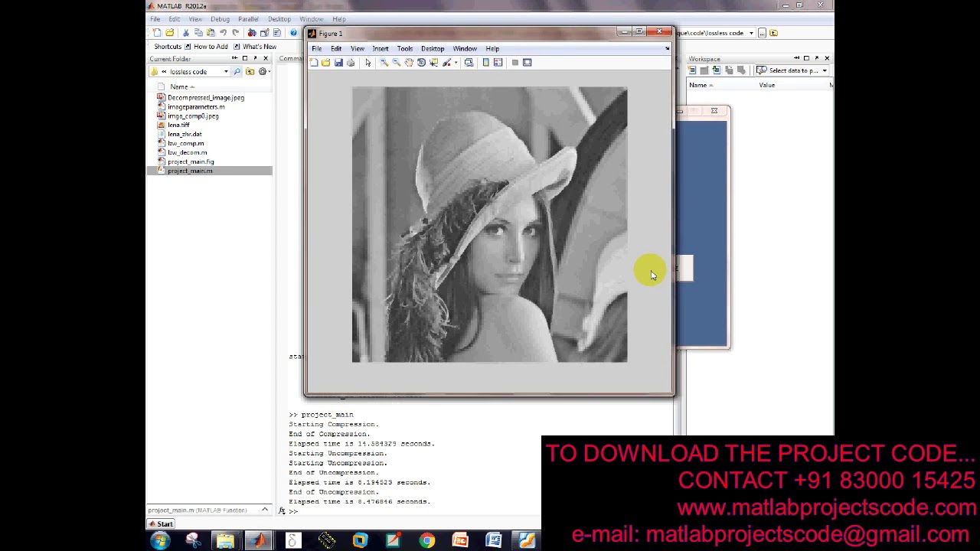Screen dimensions: 980x551
Task: Click the Copy icon in MATLAB toolbar
Action: click(198, 32)
